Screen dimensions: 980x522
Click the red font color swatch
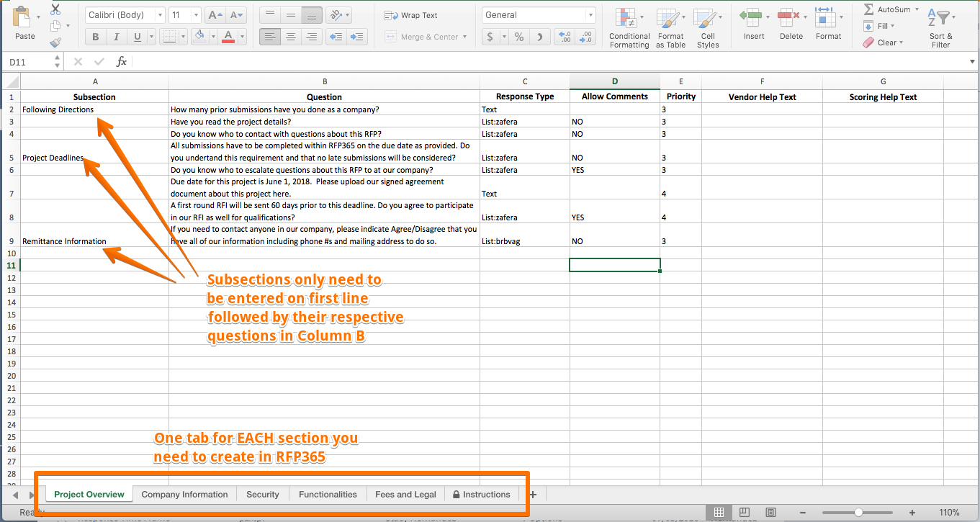click(x=228, y=37)
